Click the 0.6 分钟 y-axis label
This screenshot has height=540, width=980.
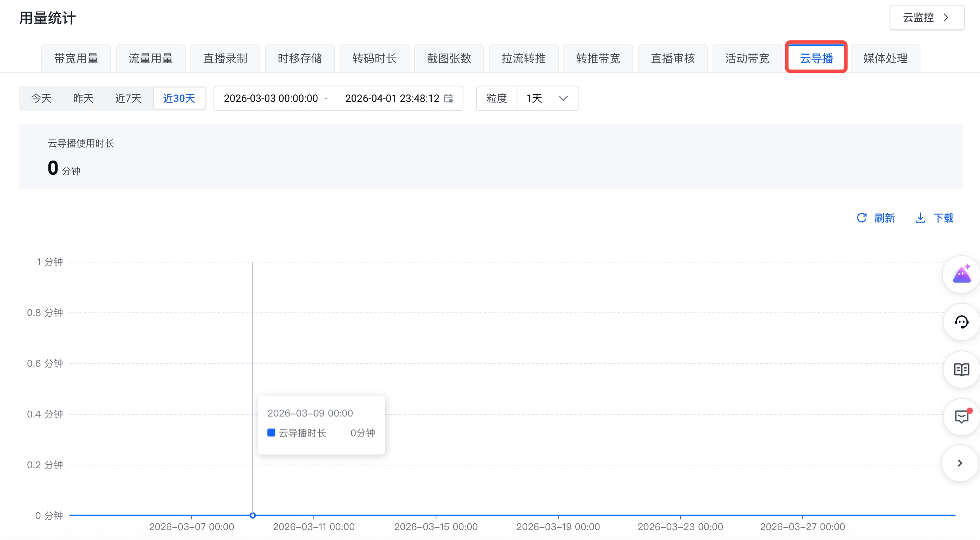point(45,363)
